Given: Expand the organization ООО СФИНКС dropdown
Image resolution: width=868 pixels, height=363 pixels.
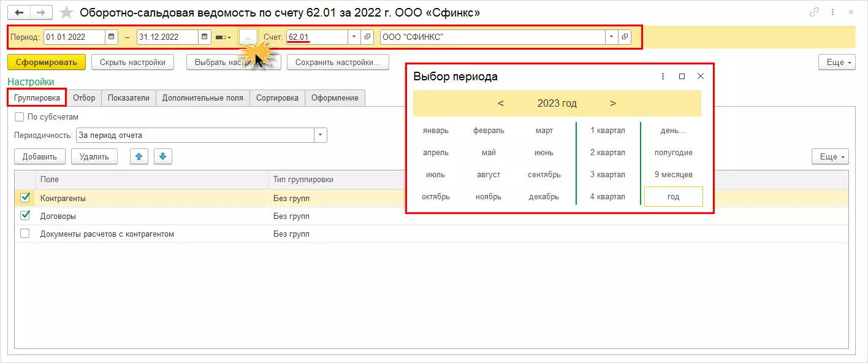Looking at the screenshot, I should click(x=611, y=37).
